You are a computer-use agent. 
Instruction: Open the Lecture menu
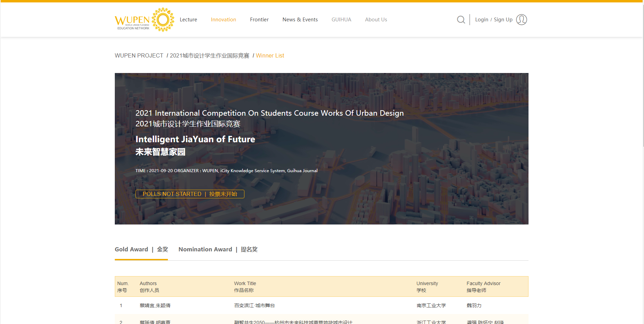(188, 20)
